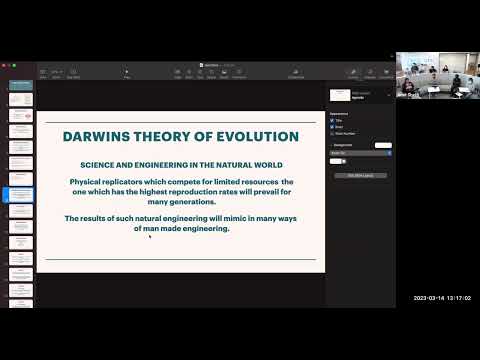Open the Color Fill background dropdown

[361, 153]
